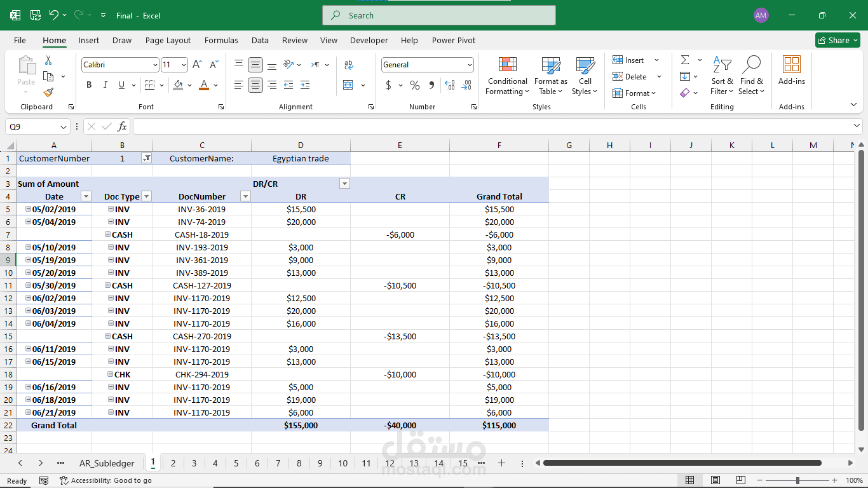Click the zoom slider handle

798,480
